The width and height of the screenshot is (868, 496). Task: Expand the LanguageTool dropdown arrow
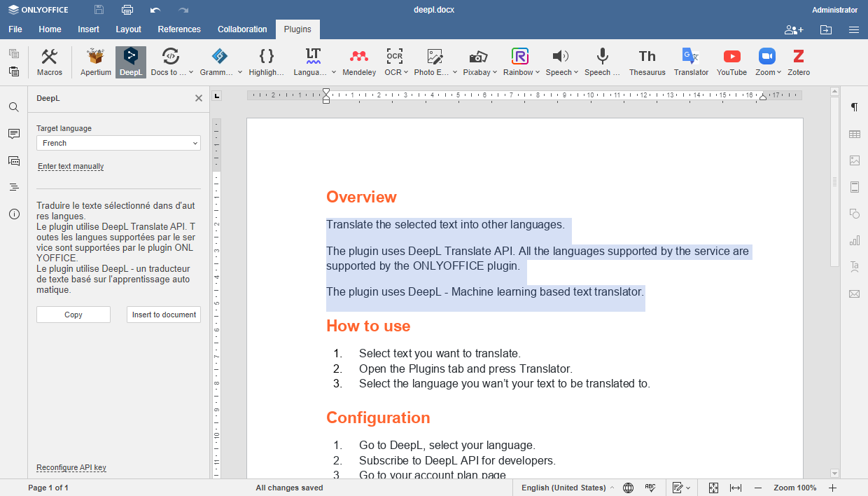[x=333, y=72]
